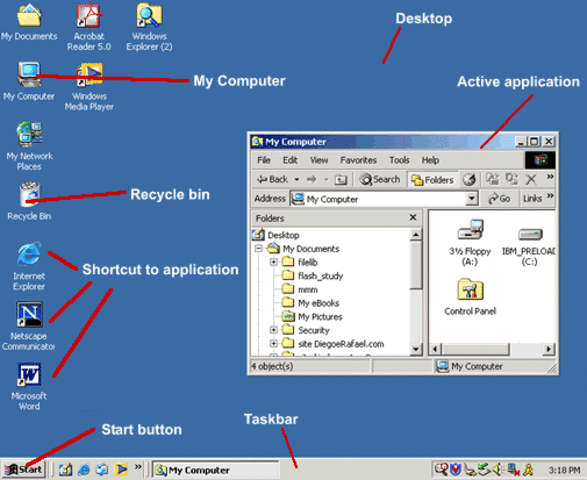The width and height of the screenshot is (587, 480).
Task: Open the History pane globe icon
Action: tap(469, 180)
